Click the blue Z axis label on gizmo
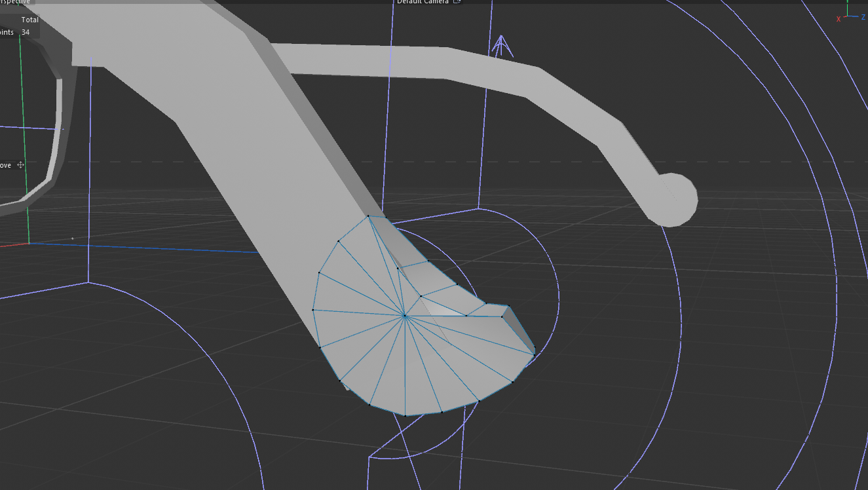 click(863, 17)
